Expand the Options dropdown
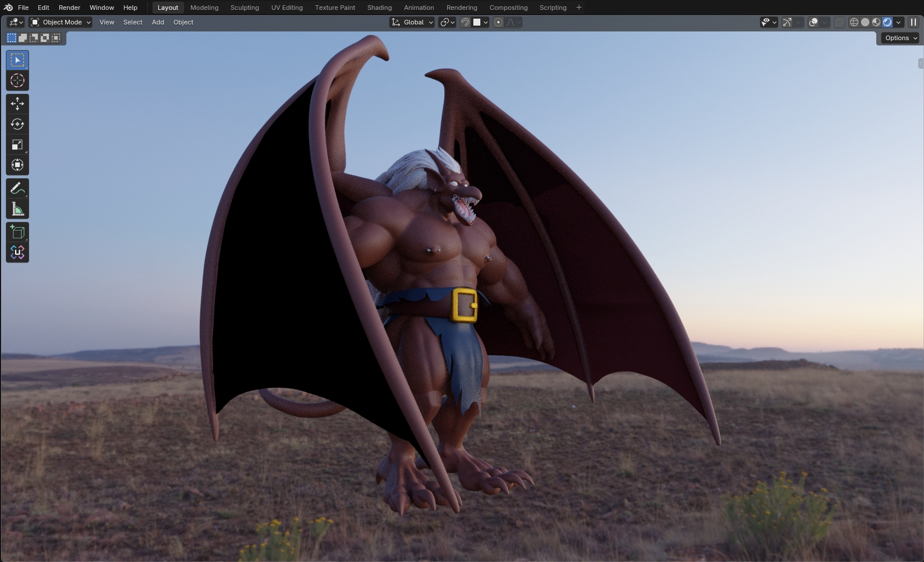Image resolution: width=924 pixels, height=562 pixels. pos(900,38)
